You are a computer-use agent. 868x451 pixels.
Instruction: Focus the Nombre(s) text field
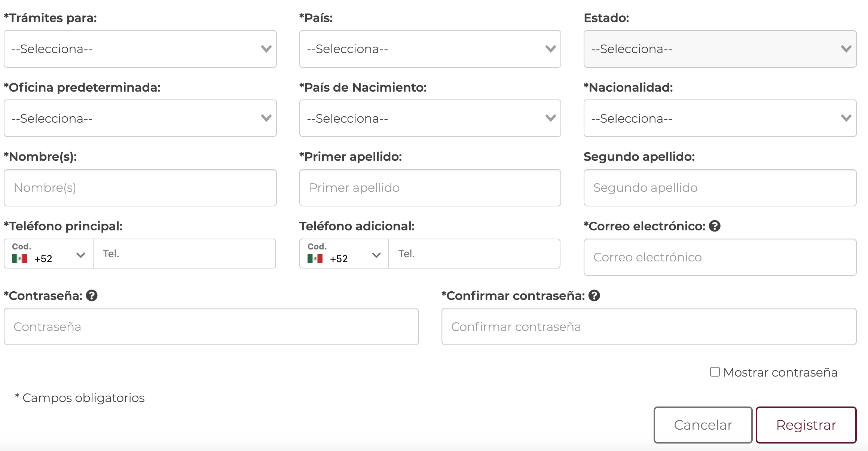click(140, 188)
